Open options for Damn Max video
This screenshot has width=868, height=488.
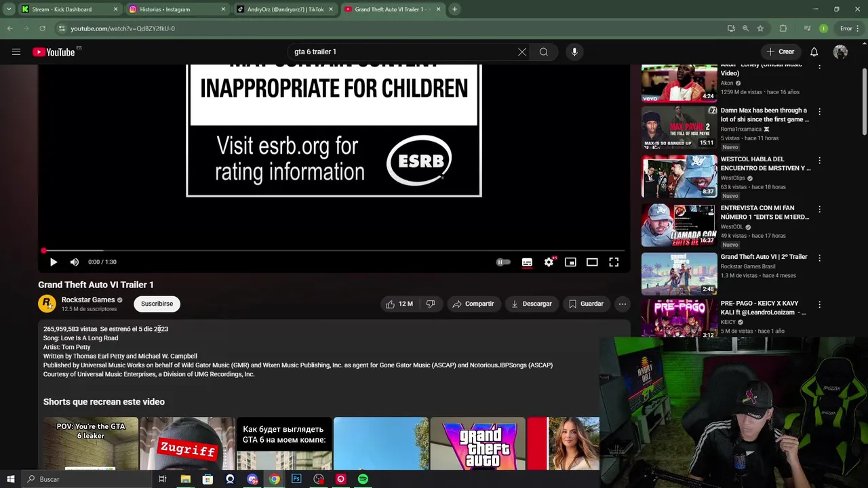click(x=819, y=112)
